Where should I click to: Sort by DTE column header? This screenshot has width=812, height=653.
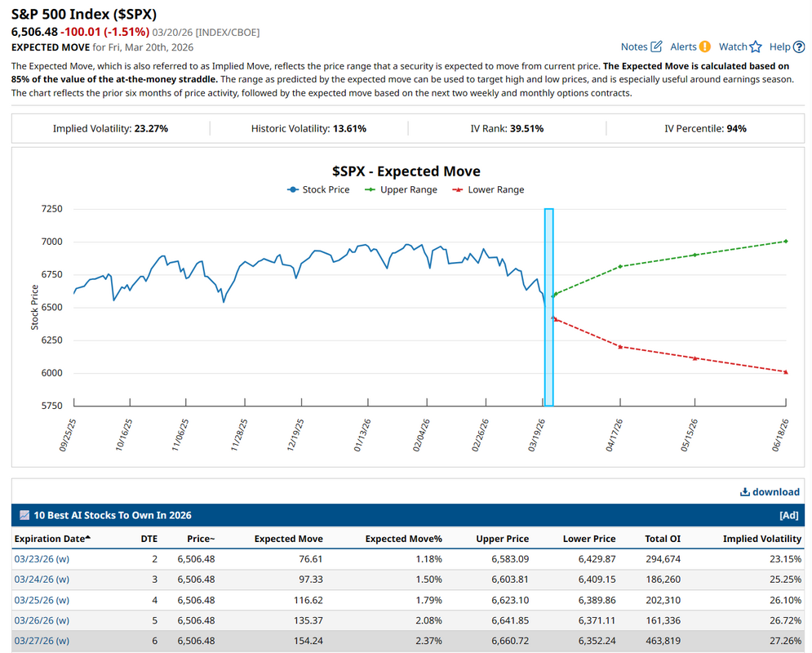tap(149, 539)
